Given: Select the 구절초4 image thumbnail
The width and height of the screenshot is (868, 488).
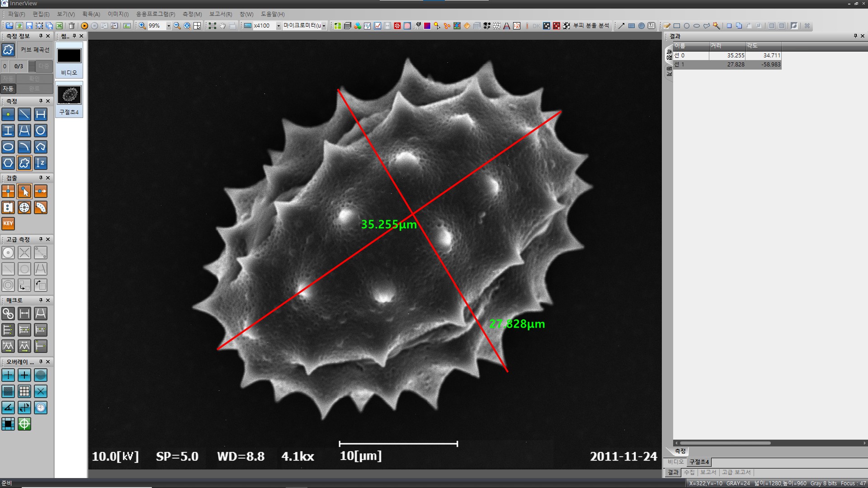Looking at the screenshot, I should pyautogui.click(x=69, y=95).
